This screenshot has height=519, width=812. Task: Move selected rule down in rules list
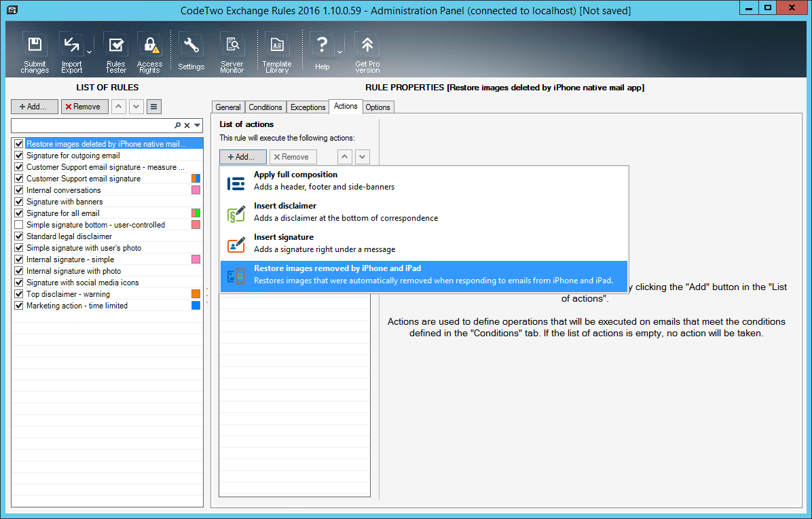click(x=136, y=107)
